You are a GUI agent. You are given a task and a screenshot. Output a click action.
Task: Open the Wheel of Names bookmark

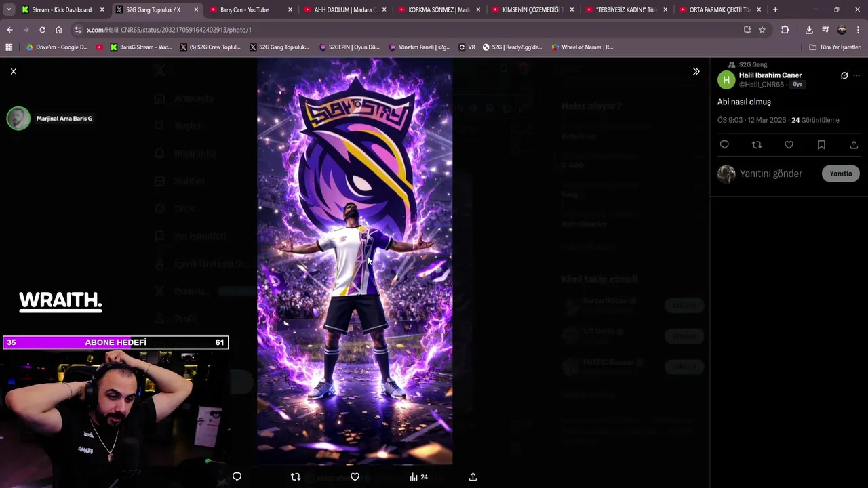coord(582,47)
